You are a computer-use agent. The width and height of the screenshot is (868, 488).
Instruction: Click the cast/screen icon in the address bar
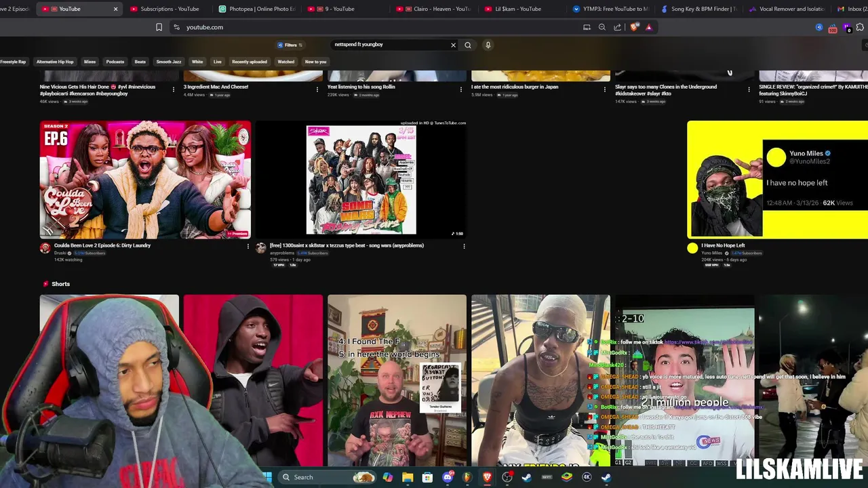(587, 27)
